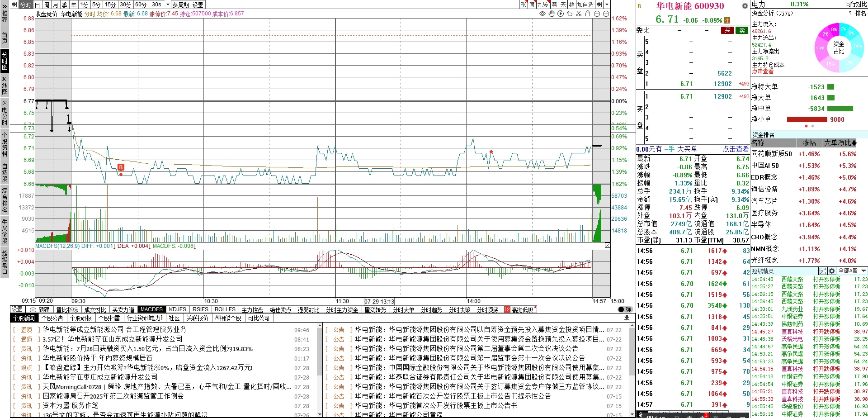The width and height of the screenshot is (868, 418).
Task: Click the eye icon in chart toolbar
Action: coord(542,14)
